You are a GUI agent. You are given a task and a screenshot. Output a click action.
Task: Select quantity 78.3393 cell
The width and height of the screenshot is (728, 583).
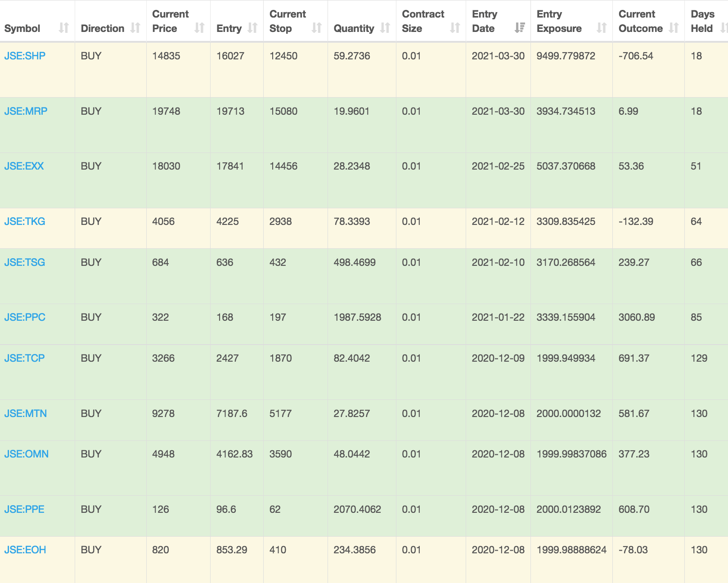[x=352, y=221]
